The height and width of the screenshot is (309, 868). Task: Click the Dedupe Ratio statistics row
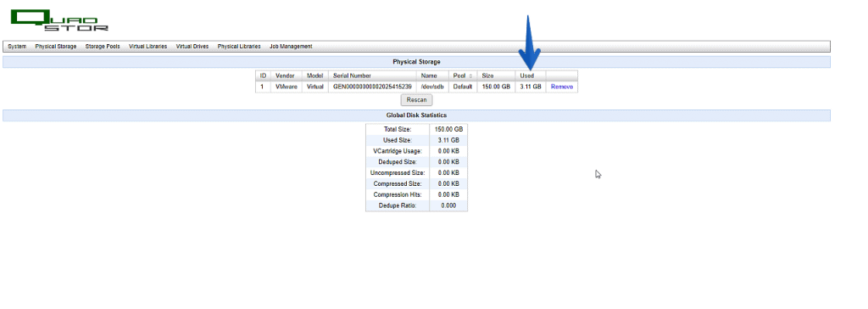(x=416, y=205)
